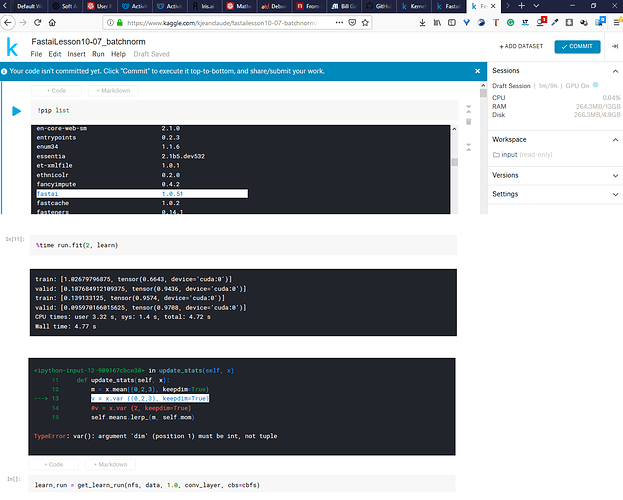Dismiss the uncommitted code notification banner
The height and width of the screenshot is (500, 623).
[478, 72]
